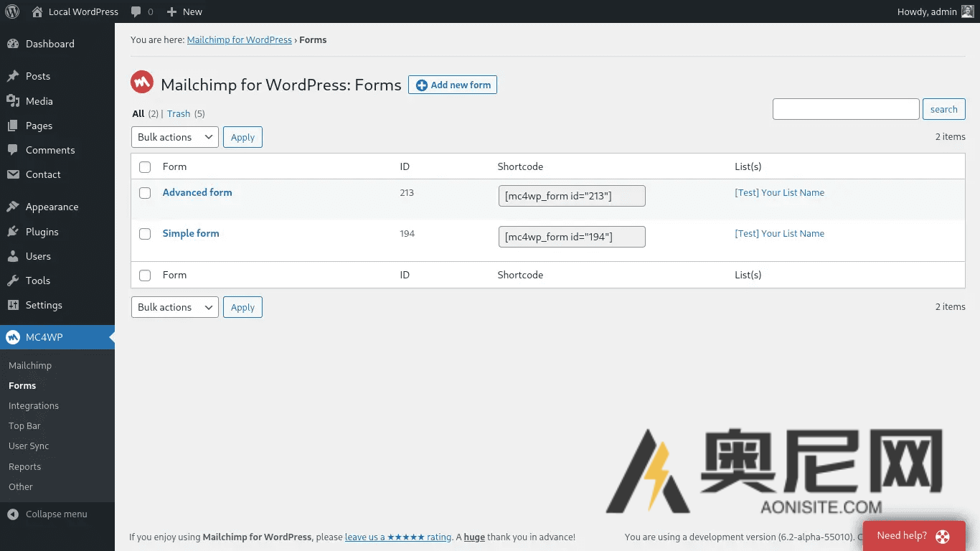Select the shortcode field with id 194

pos(572,237)
